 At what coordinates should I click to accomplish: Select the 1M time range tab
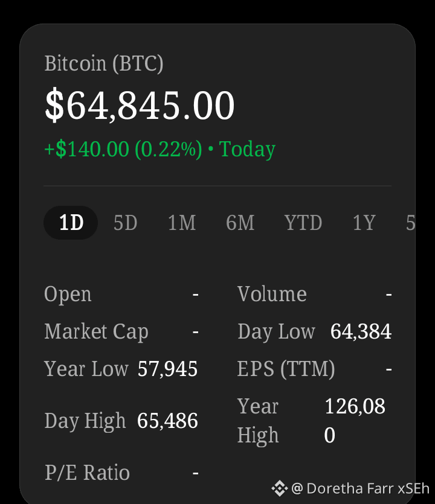(182, 223)
